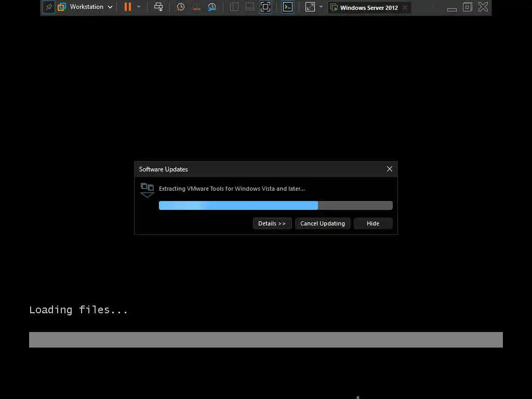Close the Software Updates dialog

[390, 169]
